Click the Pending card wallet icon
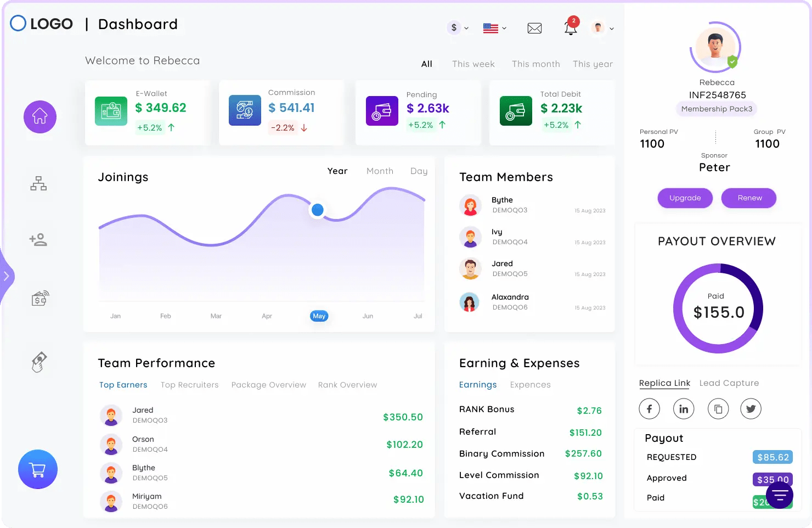The image size is (812, 528). tap(382, 111)
